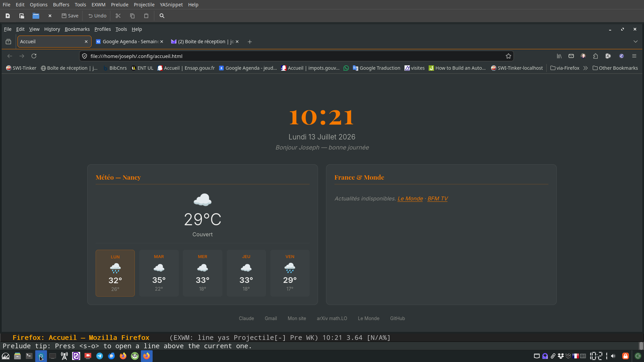Image resolution: width=644 pixels, height=362 pixels.
Task: Open the via-Firefox bookmarks folder
Action: tap(565, 68)
